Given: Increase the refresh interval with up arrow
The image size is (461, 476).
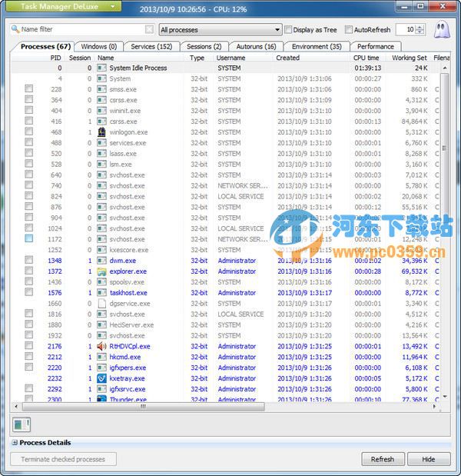Looking at the screenshot, I should 420,28.
